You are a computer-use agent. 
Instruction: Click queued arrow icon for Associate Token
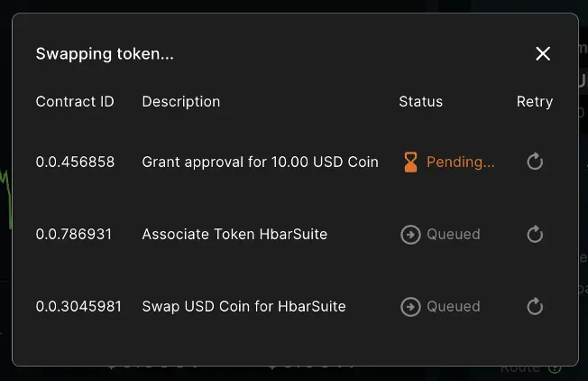tap(410, 234)
